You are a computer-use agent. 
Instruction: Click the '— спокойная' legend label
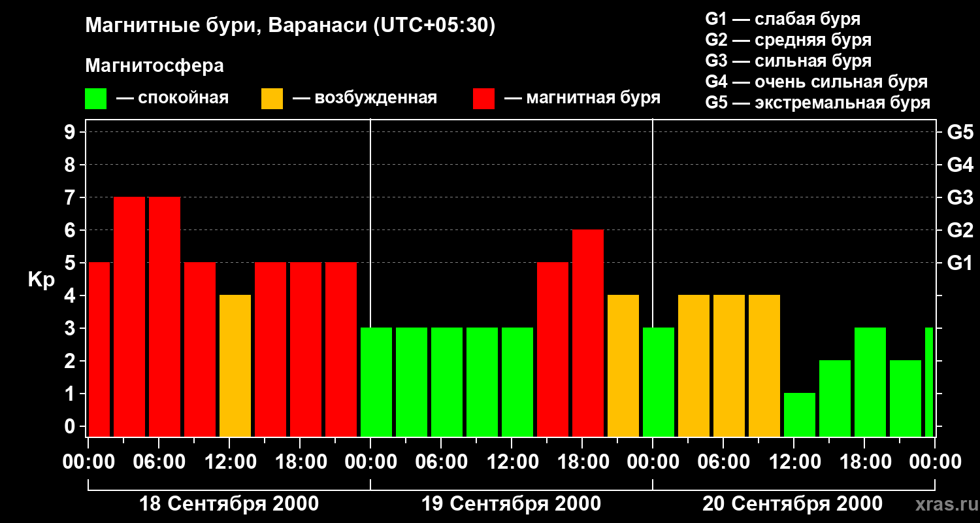tap(172, 98)
